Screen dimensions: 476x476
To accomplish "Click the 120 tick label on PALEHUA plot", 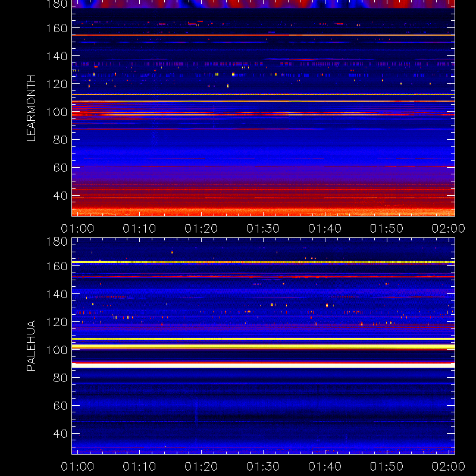I will pyautogui.click(x=57, y=322).
